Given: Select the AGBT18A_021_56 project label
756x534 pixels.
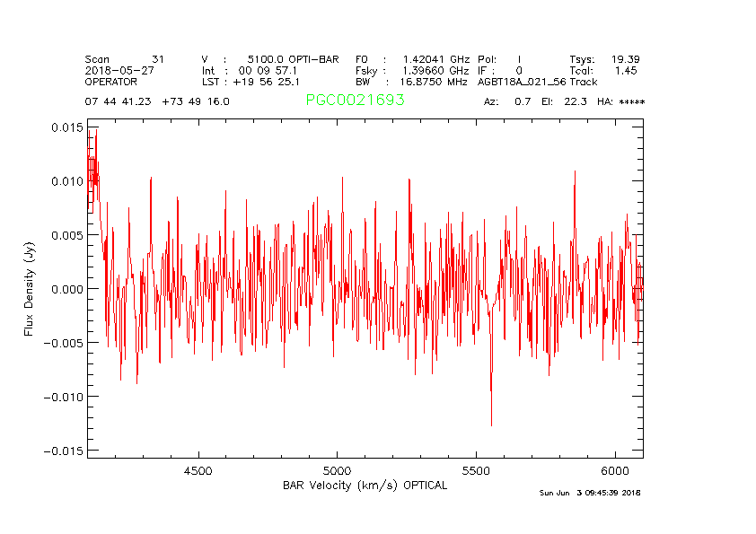Looking at the screenshot, I should click(x=522, y=82).
